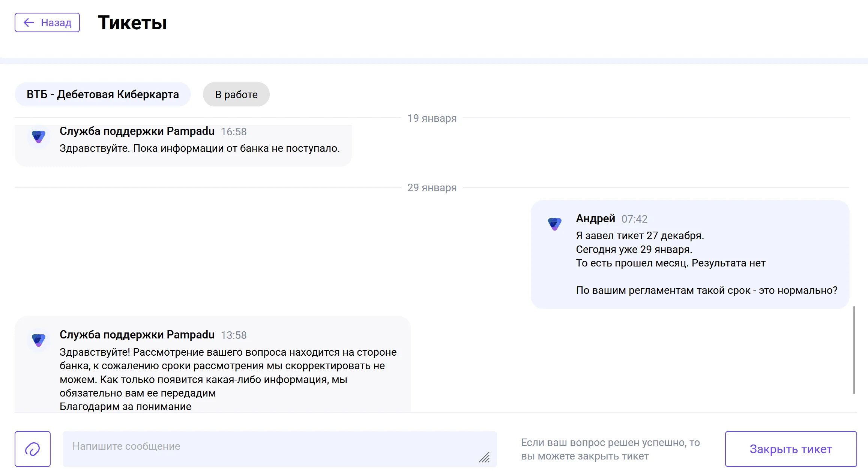Click avatar icon next to Андрей message
Viewport: 868px width, 476px height.
point(554,224)
